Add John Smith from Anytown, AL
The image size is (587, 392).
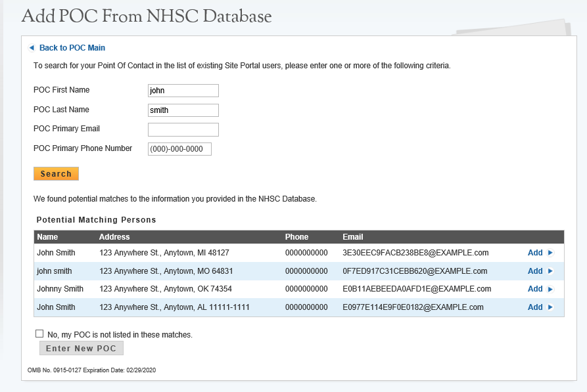(x=535, y=307)
